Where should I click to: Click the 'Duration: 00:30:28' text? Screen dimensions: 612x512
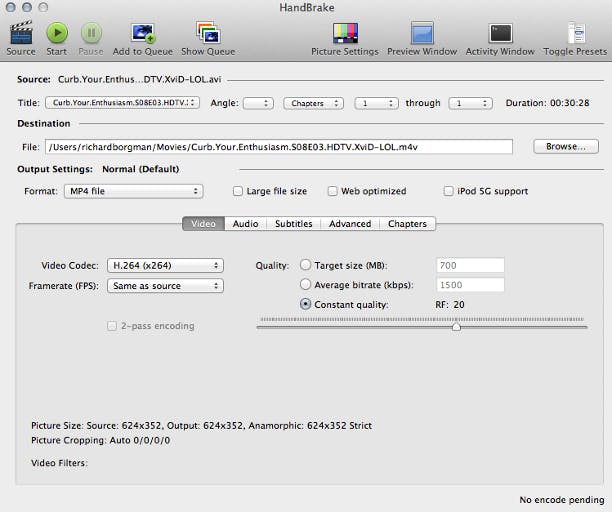547,103
